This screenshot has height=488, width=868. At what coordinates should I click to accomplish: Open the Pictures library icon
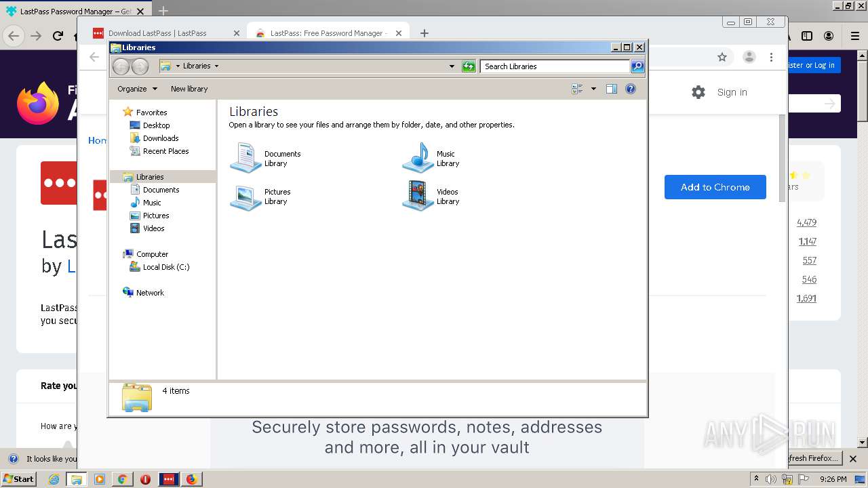245,197
